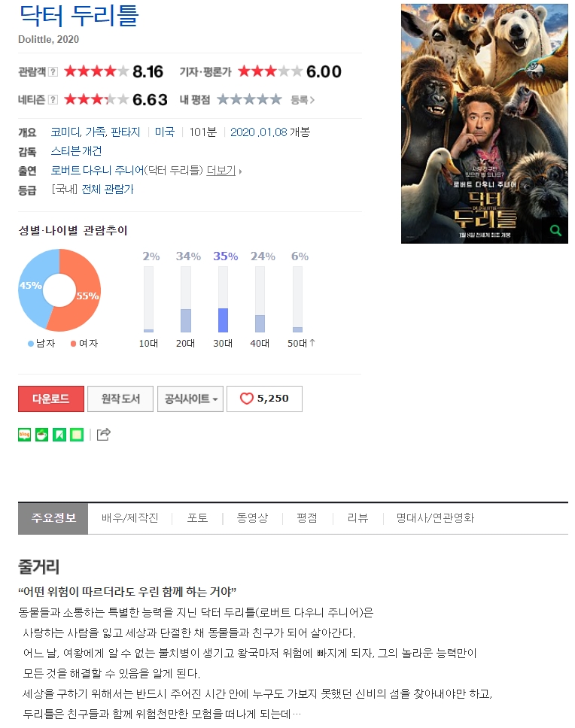The width and height of the screenshot is (575, 728).
Task: Click the Naver bookmark share icon
Action: (59, 435)
